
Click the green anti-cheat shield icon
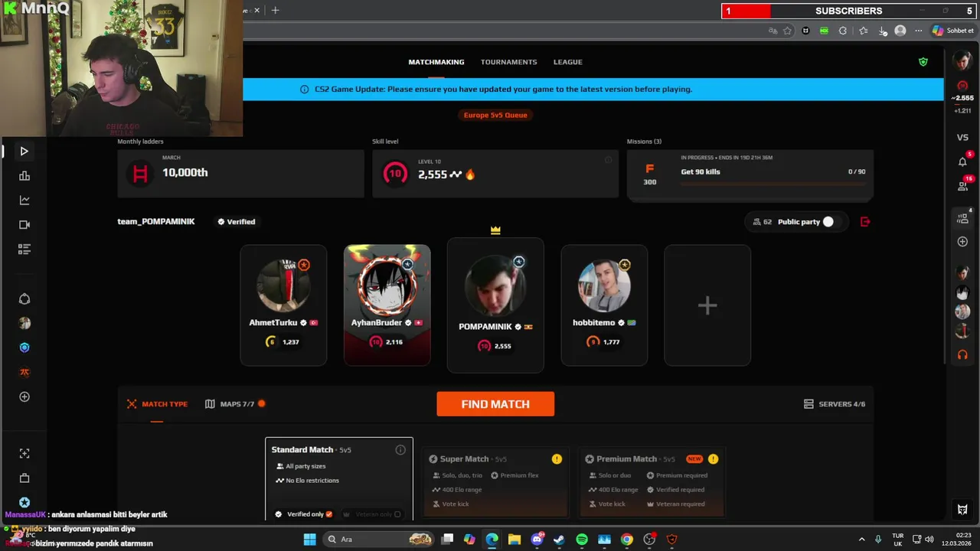pyautogui.click(x=923, y=62)
